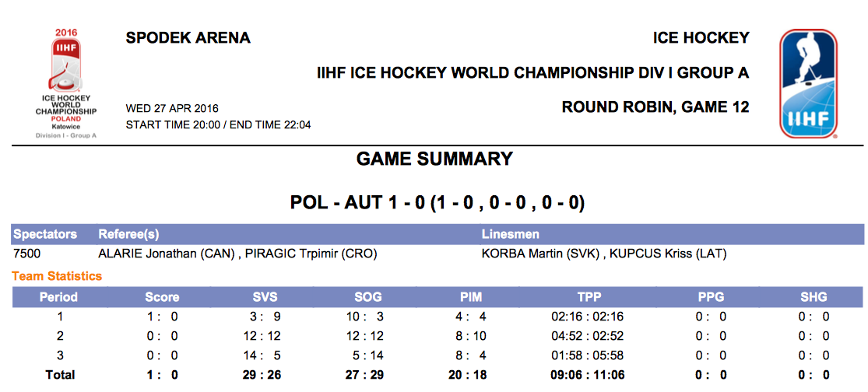868x392 pixels.
Task: Click the IIHF hockey player logo
Action: pos(809,83)
